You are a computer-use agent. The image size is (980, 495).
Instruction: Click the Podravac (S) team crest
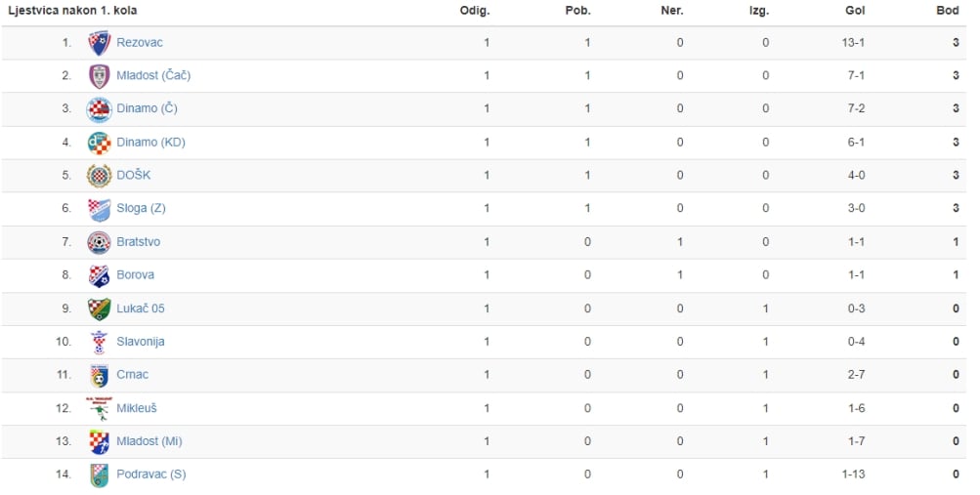coord(100,475)
